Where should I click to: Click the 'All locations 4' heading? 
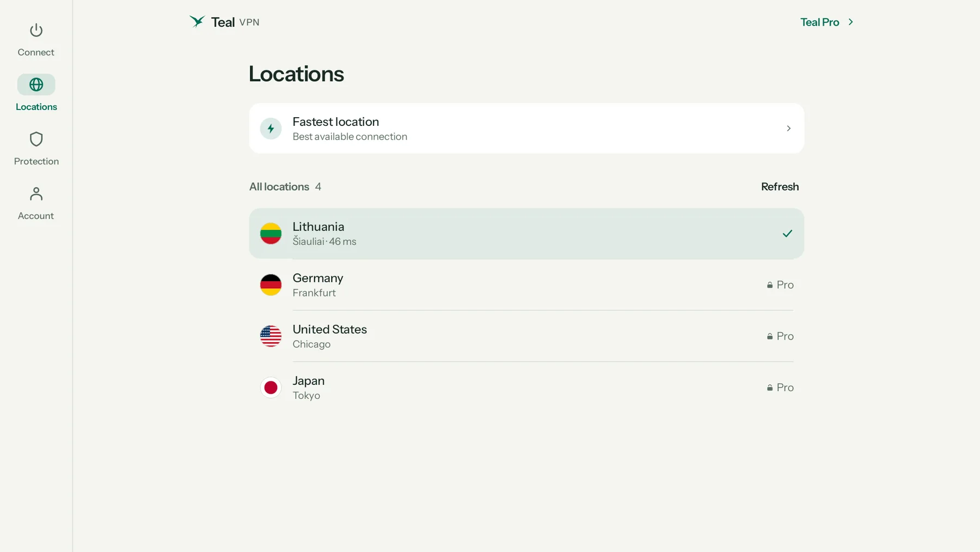coord(285,186)
